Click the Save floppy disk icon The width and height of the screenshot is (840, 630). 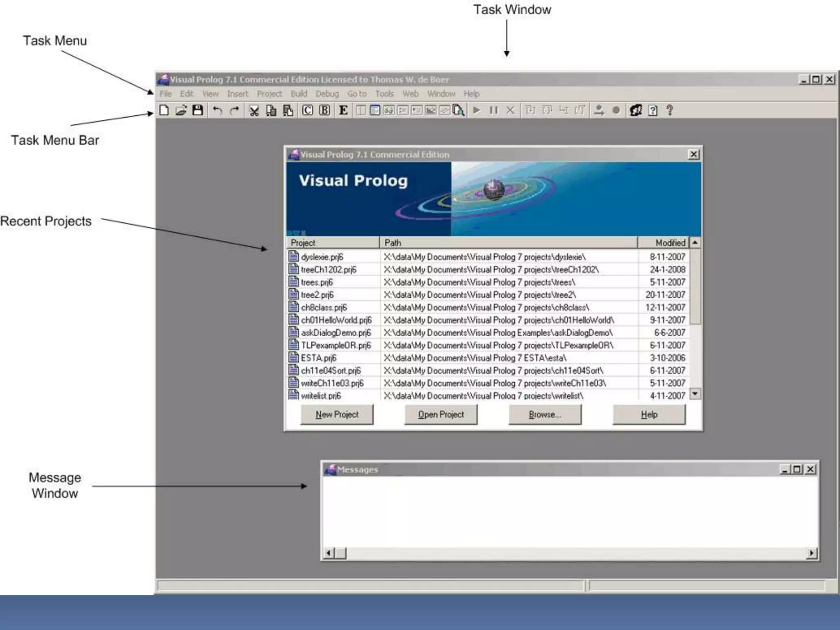[198, 110]
